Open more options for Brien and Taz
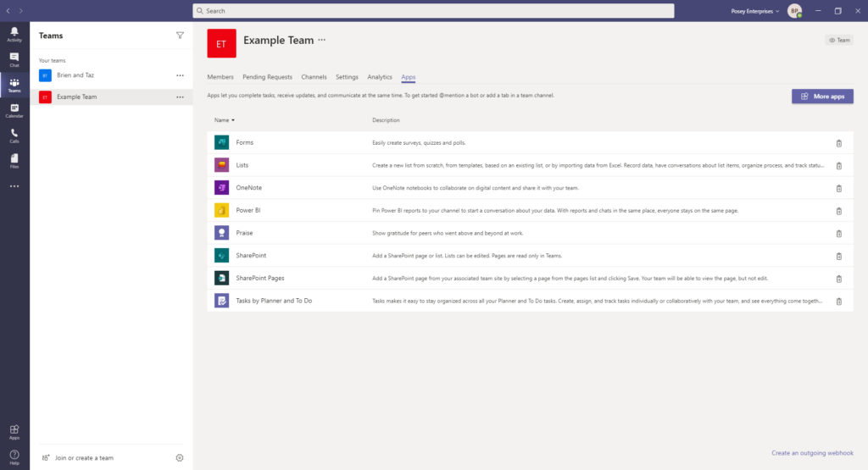The width and height of the screenshot is (868, 470). tap(180, 75)
